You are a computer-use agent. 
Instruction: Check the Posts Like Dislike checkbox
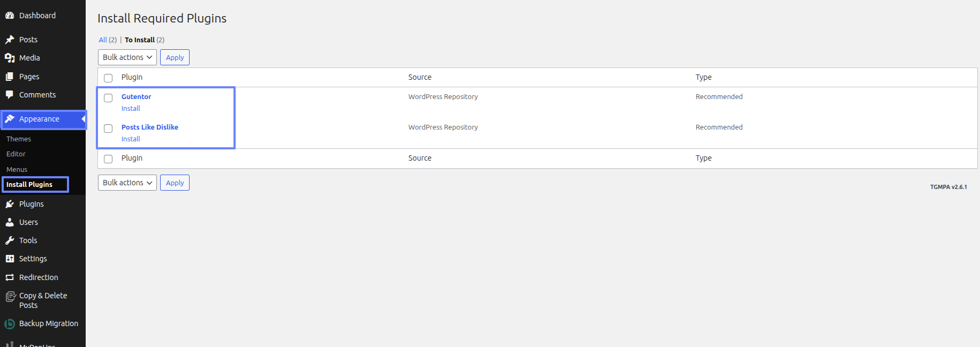point(108,129)
